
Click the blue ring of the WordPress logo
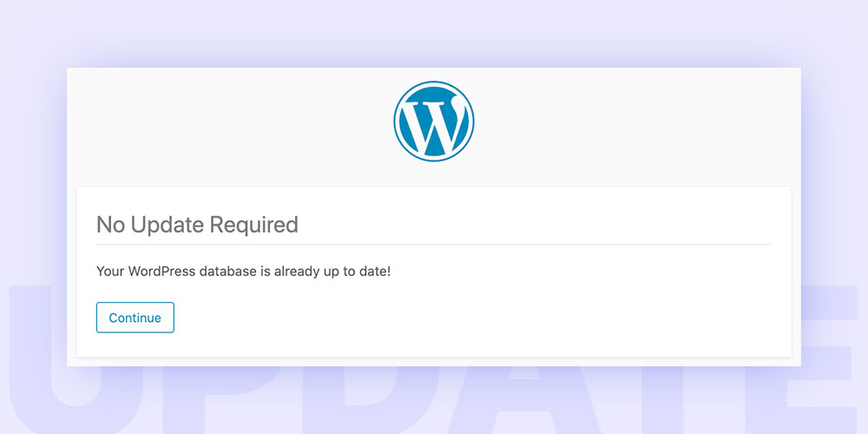tap(395, 122)
